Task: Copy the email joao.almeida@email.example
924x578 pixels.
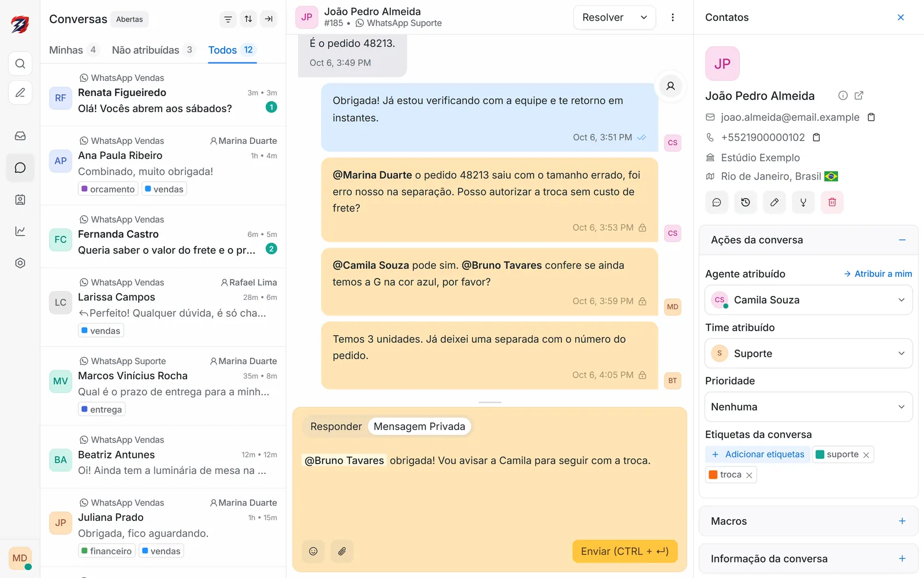Action: coord(871,117)
